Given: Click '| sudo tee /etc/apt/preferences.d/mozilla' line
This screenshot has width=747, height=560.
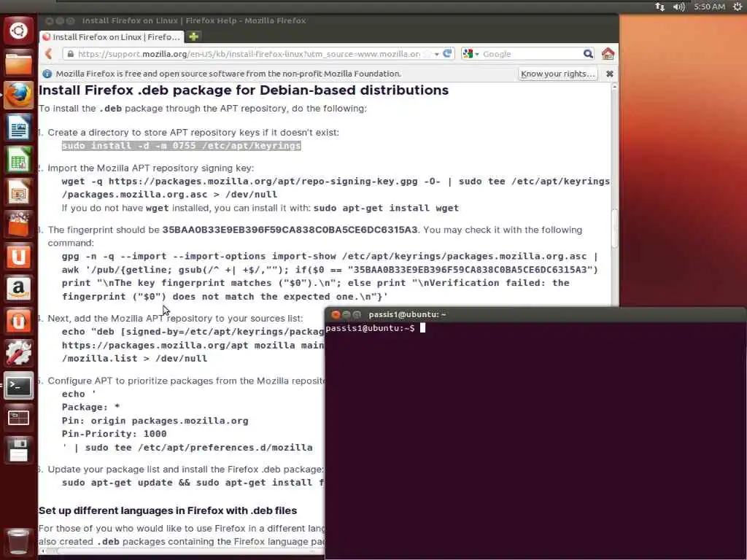Looking at the screenshot, I should (187, 448).
